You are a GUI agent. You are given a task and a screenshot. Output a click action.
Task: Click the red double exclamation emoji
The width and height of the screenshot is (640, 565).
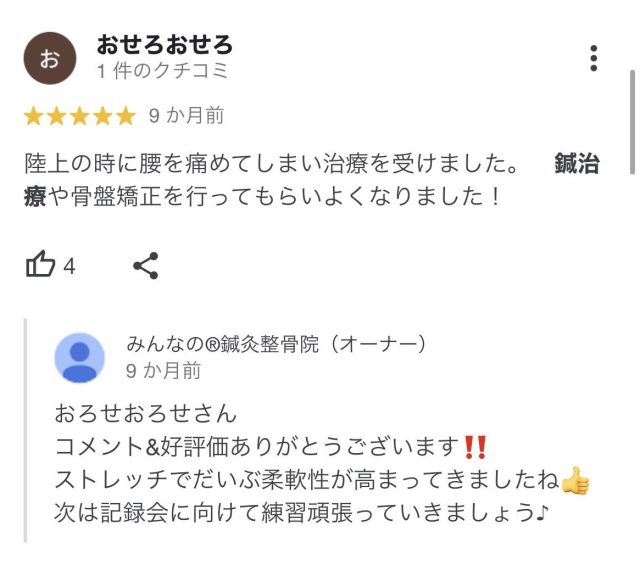[476, 447]
